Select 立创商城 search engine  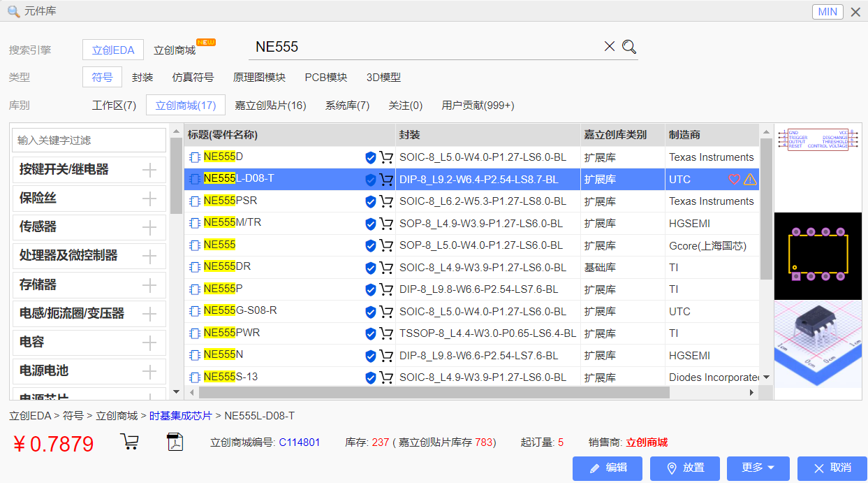point(175,50)
